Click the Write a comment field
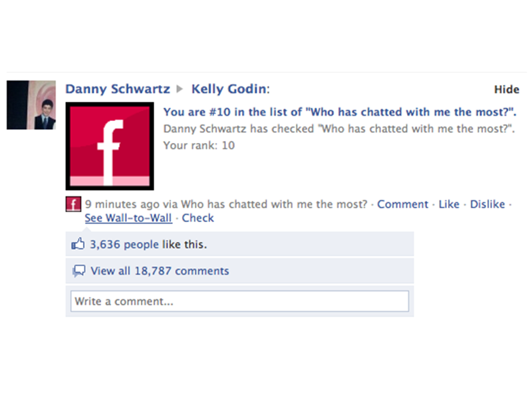Viewport: 532px width, 399px height. pos(239,301)
